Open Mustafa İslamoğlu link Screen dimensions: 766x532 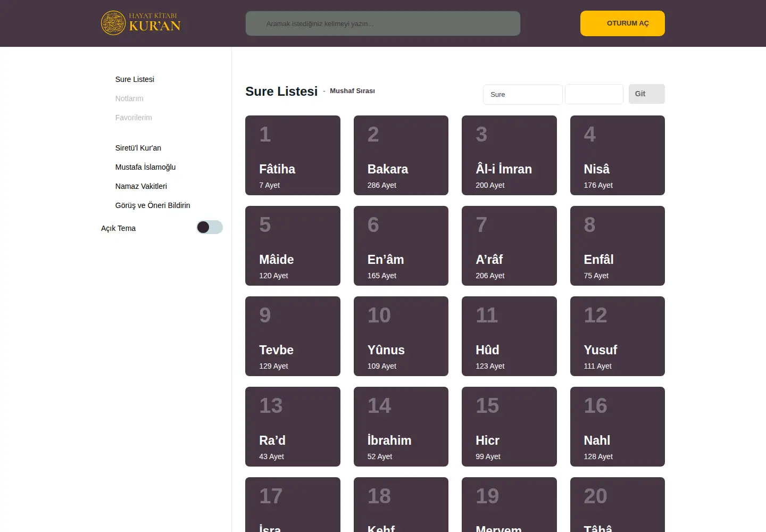[145, 167]
